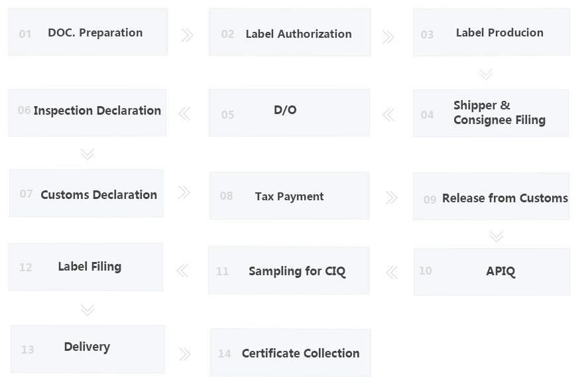Click the arrow between D/O and Inspection Declaration
Viewport: 588px width, 384px height.
coord(184,114)
